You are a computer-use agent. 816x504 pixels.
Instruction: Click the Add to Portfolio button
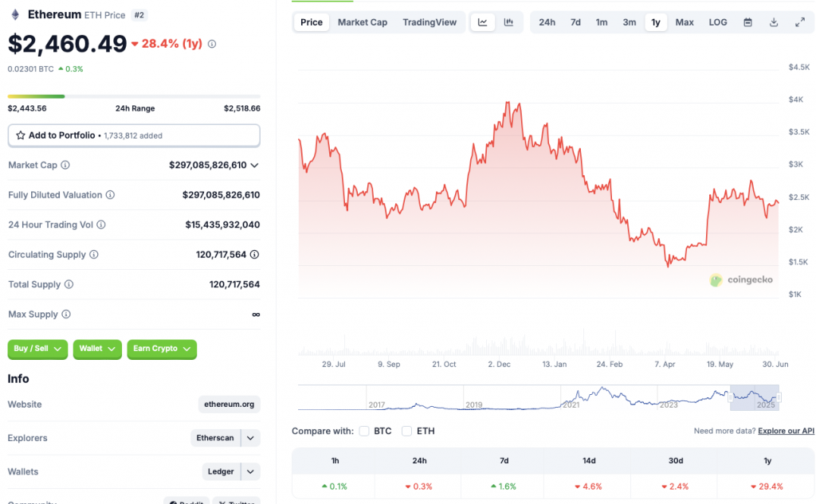[134, 135]
